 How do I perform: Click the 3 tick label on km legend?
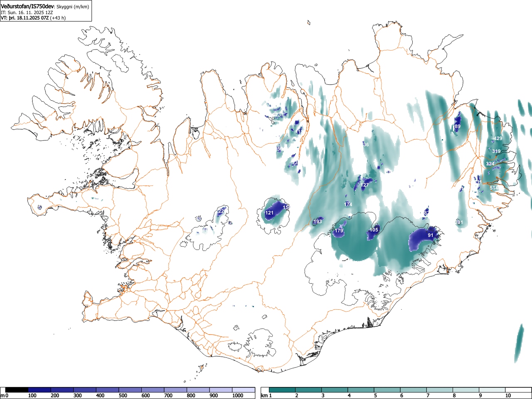click(x=323, y=396)
